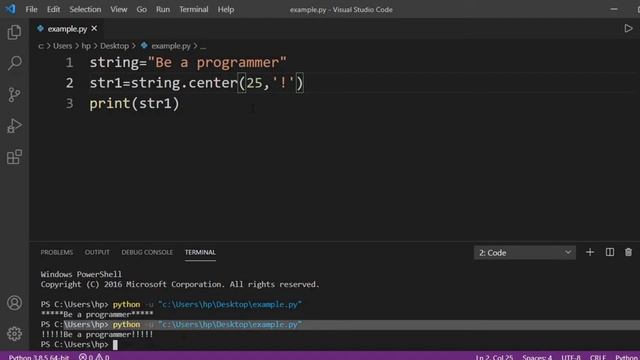Kill terminal with trash icon
Screen dimensions: 640x360
[628, 252]
